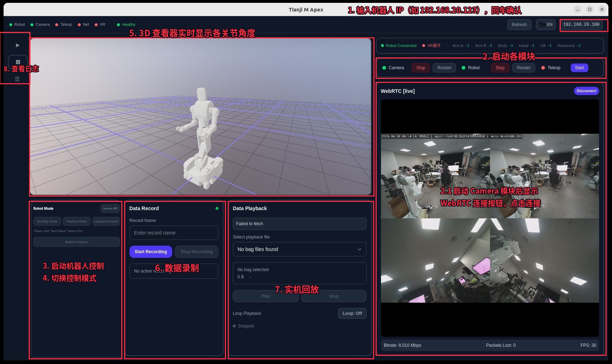This screenshot has height=364, width=612.
Task: Click Stop Recording
Action: point(197,252)
